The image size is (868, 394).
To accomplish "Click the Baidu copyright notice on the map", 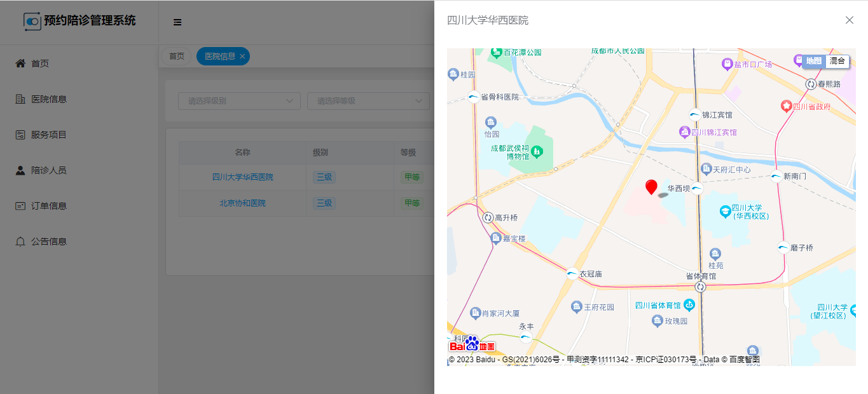I will point(604,360).
